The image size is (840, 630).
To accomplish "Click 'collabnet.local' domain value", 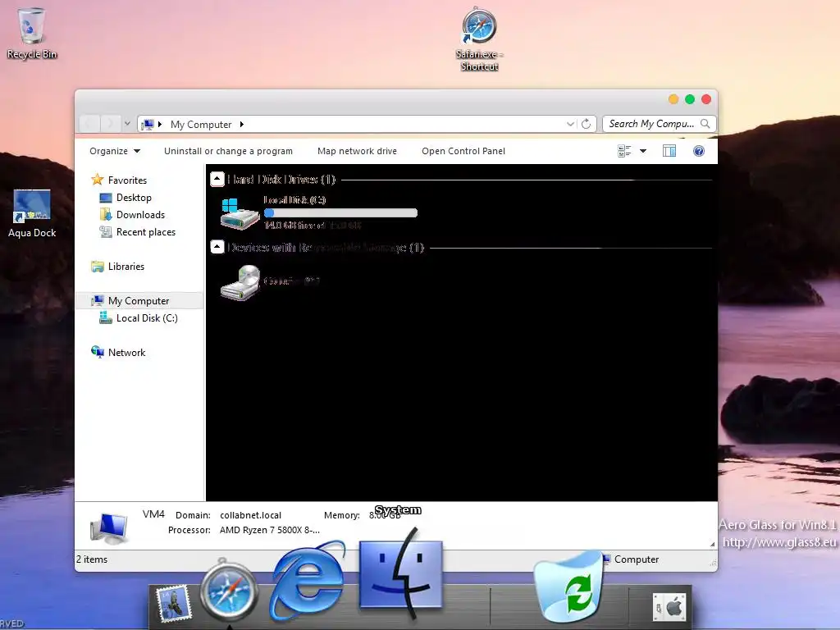I will point(250,515).
